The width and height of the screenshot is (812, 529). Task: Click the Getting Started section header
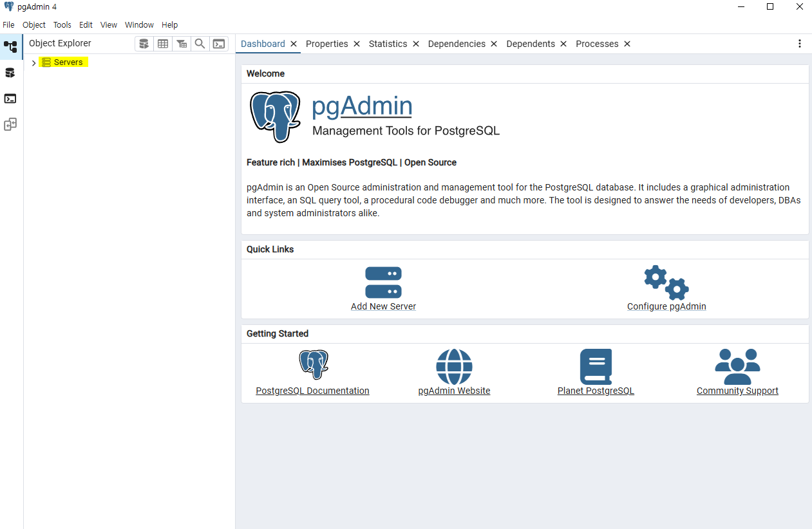pyautogui.click(x=278, y=333)
